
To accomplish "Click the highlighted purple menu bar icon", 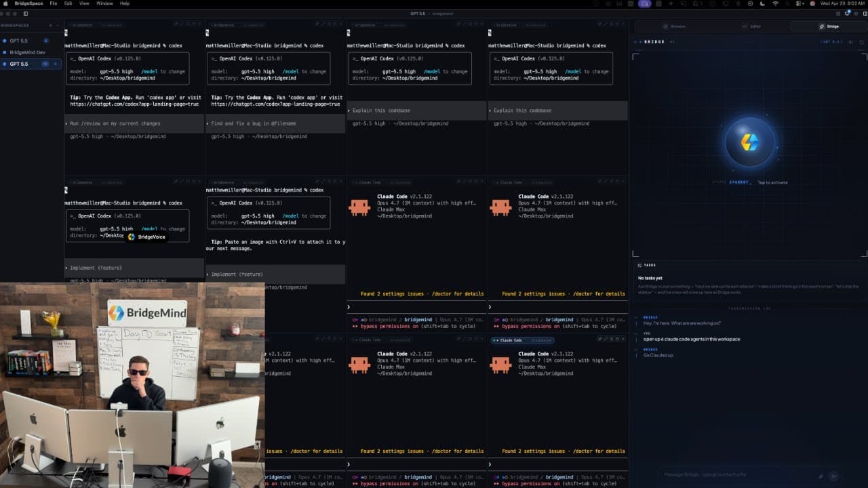I will [x=644, y=3].
